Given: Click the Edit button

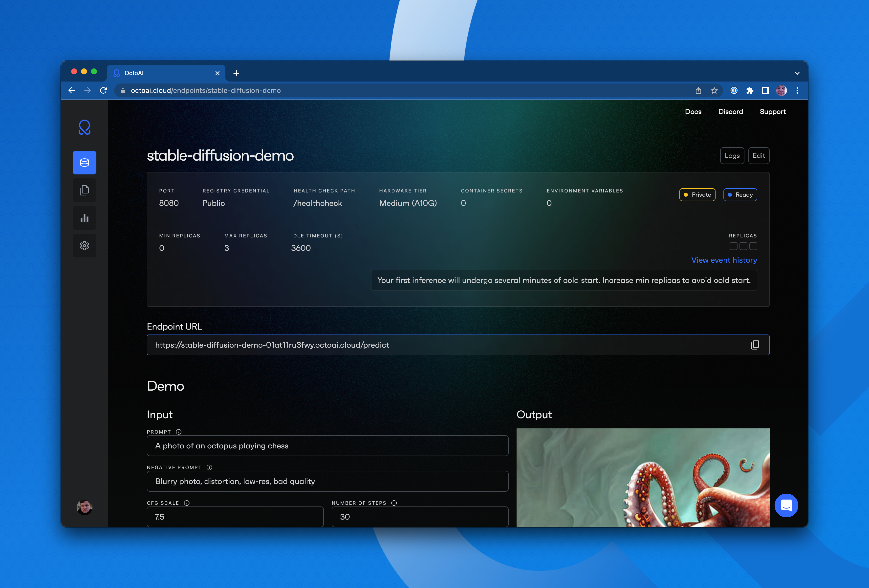Looking at the screenshot, I should pyautogui.click(x=758, y=155).
